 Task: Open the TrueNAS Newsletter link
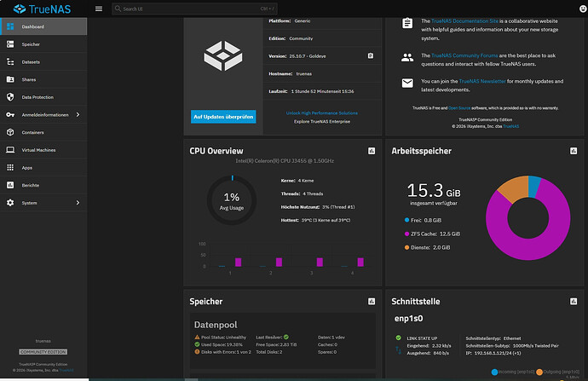482,81
